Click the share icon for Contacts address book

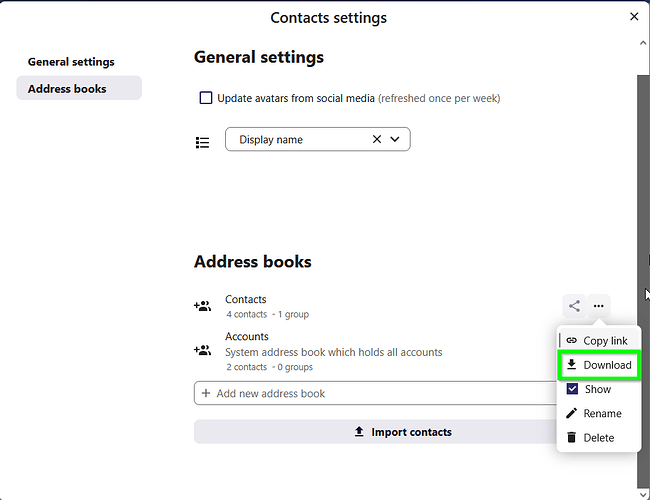(x=574, y=306)
